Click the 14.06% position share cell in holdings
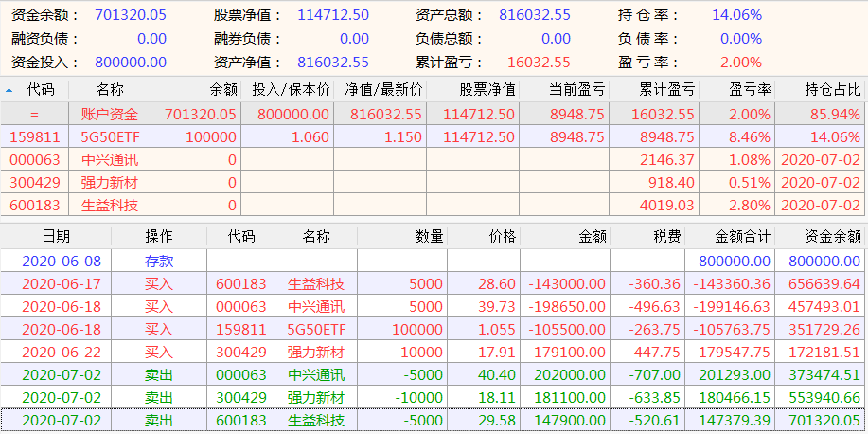The width and height of the screenshot is (868, 434). click(837, 136)
